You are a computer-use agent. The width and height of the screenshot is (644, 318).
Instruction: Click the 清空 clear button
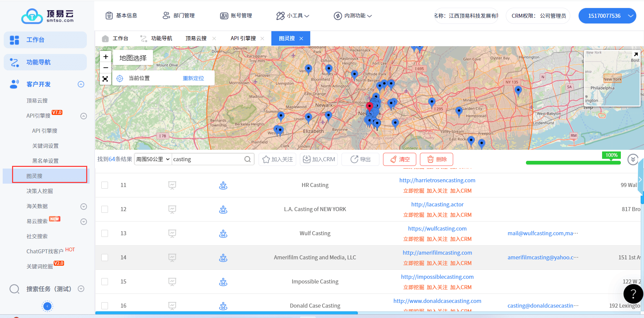pos(399,160)
